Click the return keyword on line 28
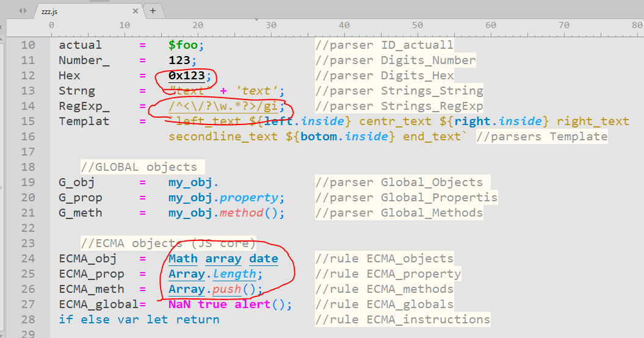 [x=198, y=320]
